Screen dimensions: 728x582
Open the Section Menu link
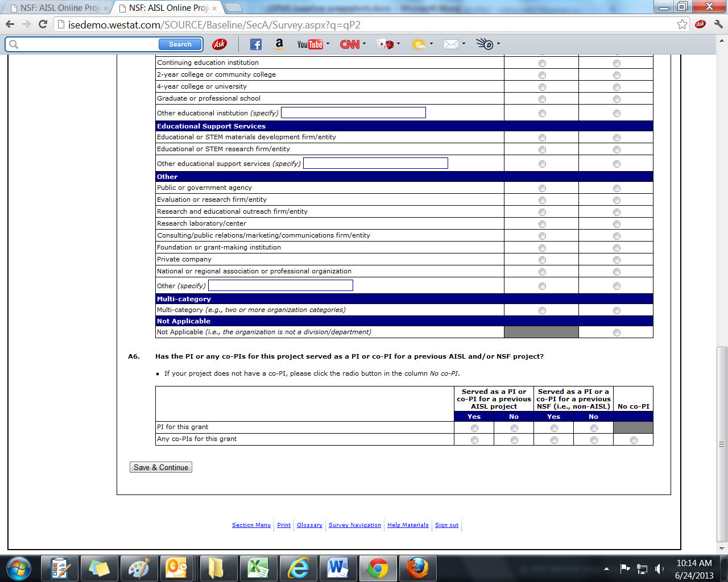(x=251, y=525)
